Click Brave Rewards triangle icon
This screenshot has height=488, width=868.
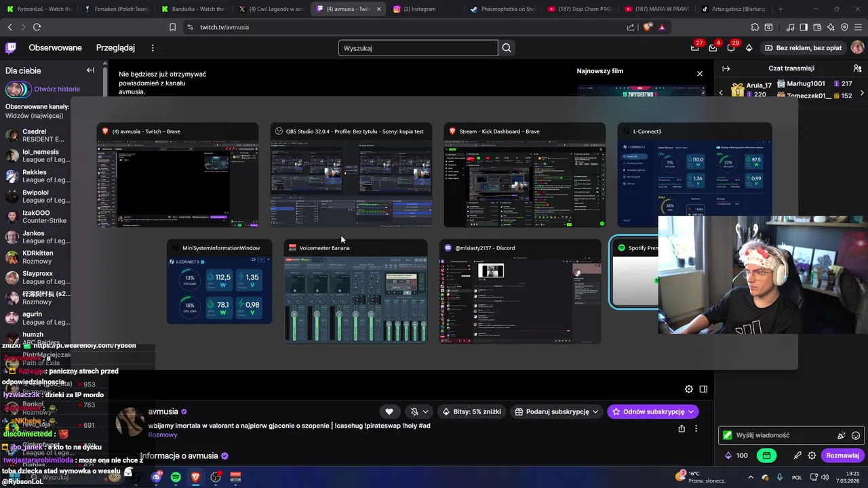tap(661, 27)
